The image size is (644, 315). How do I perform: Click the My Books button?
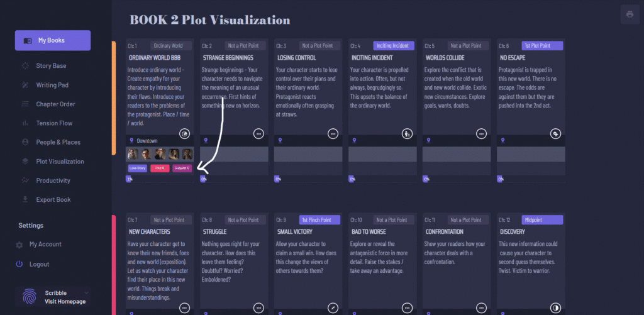[x=53, y=40]
